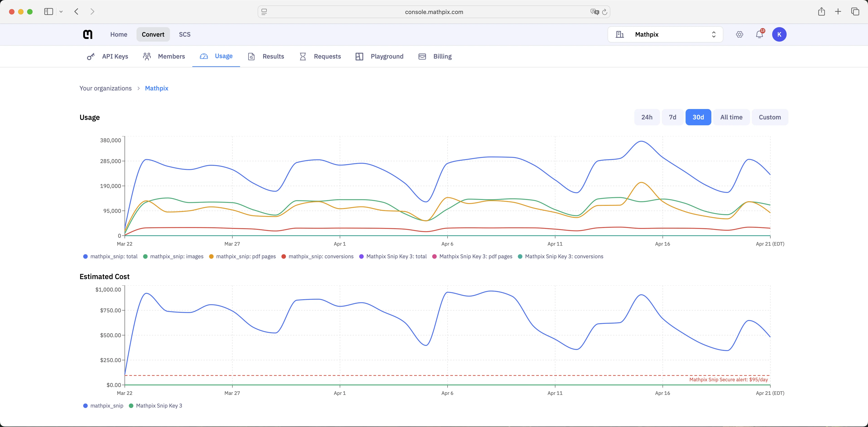Toggle mathpix_snip: pdf pages legend series

coord(242,256)
